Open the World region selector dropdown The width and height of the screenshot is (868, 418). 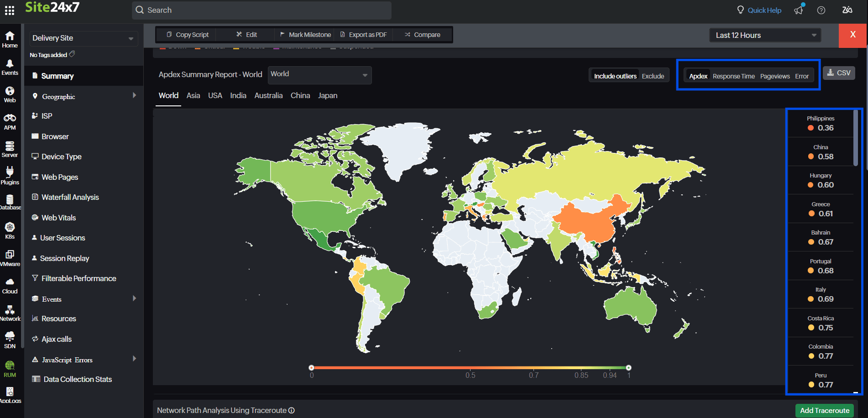[319, 74]
